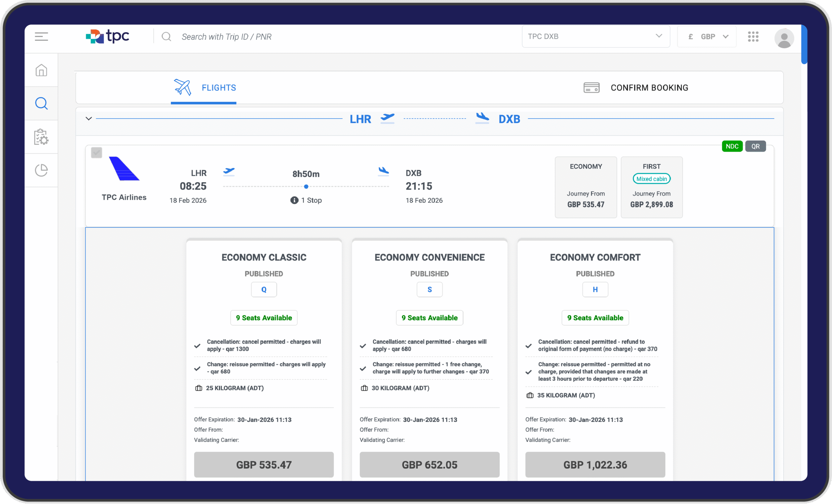Open the hamburger menu icon

(41, 36)
